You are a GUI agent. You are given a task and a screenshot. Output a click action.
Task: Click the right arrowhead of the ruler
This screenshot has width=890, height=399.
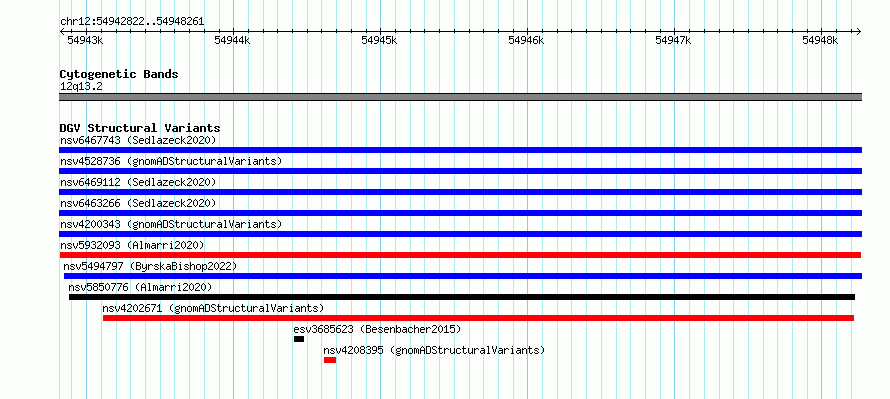[859, 31]
